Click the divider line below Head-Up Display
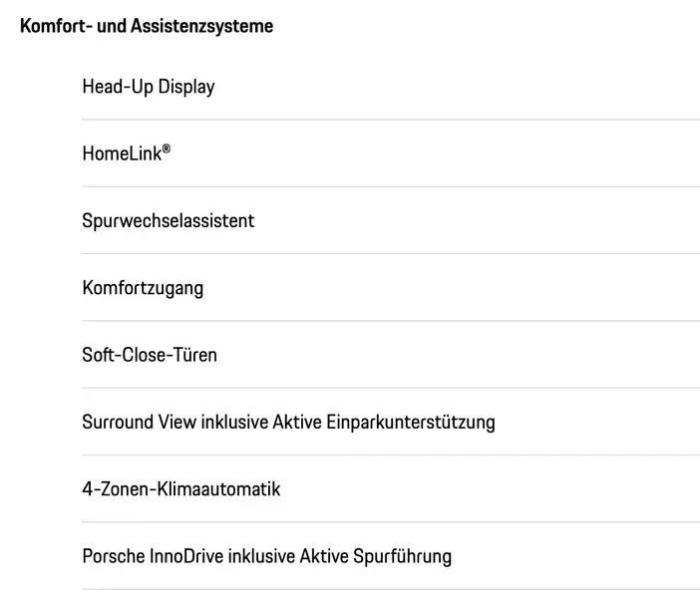Viewport: 700px width, 598px height. pyautogui.click(x=390, y=120)
